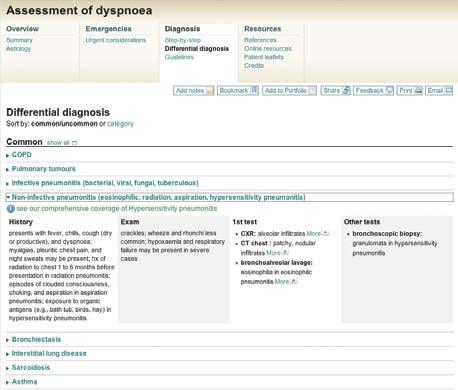
Task: Click the 1st test column heading
Action: (245, 222)
